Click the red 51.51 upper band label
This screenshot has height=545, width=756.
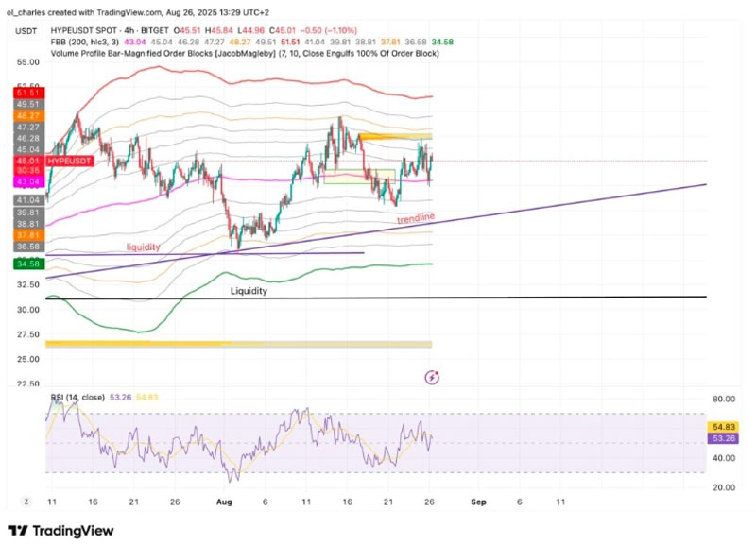click(26, 93)
